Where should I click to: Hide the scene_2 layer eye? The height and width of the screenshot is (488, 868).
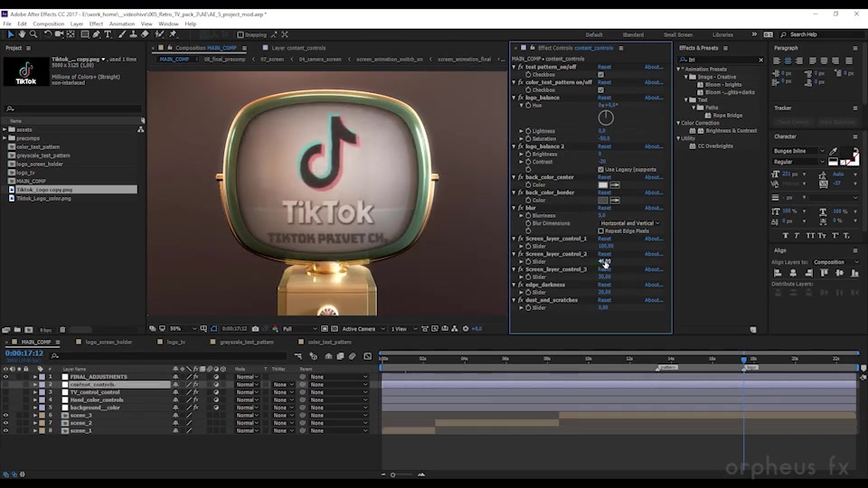click(x=5, y=423)
